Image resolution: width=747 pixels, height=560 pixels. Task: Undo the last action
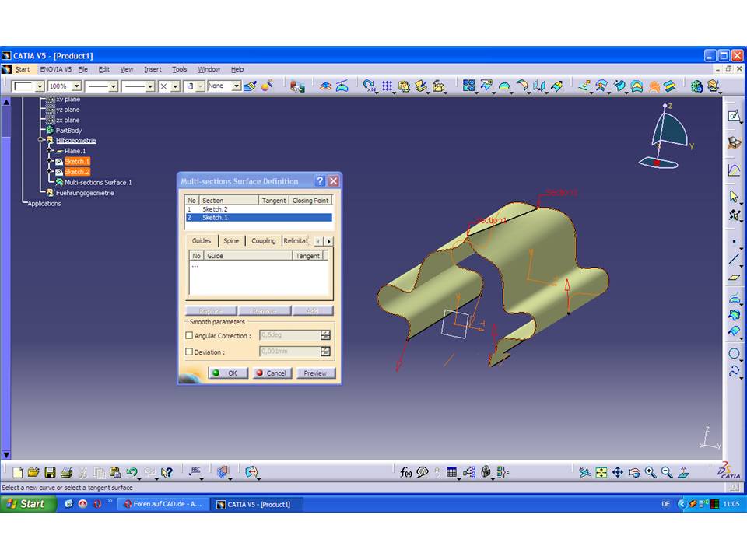coord(132,472)
